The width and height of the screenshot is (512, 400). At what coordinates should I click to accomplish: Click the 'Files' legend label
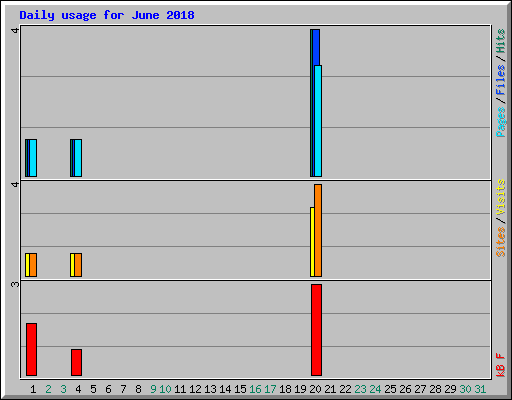tap(501, 80)
